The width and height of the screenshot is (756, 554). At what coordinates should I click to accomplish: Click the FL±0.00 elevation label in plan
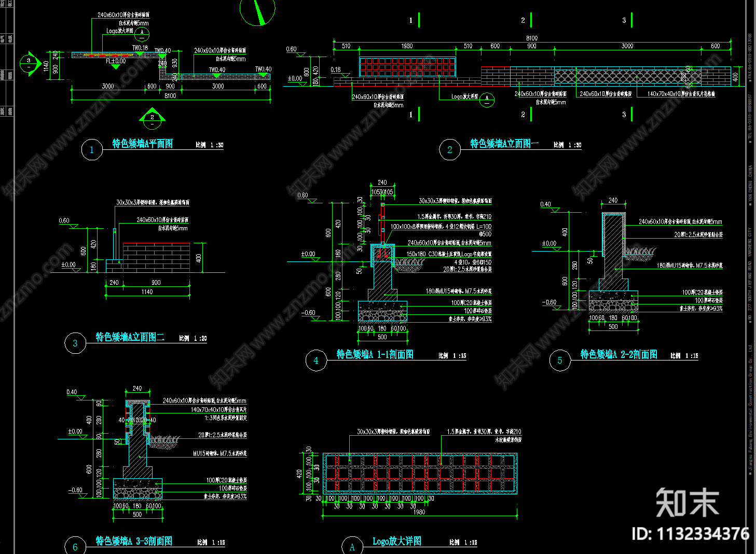click(116, 61)
